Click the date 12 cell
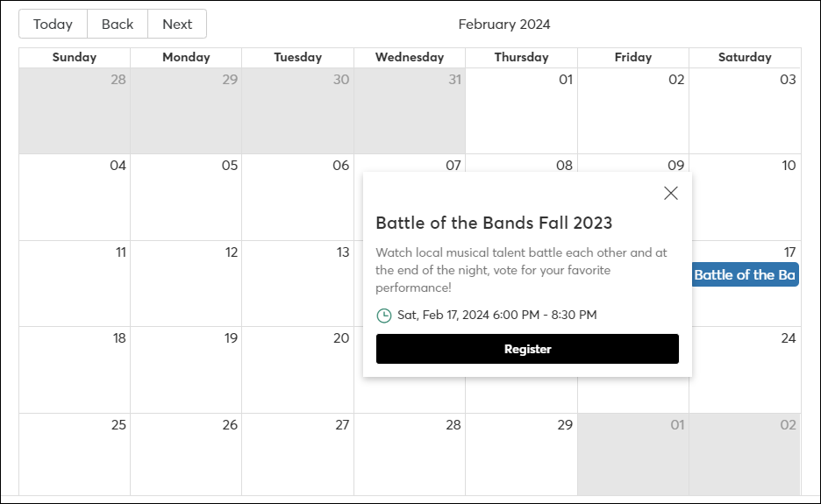Screen dimensions: 821x504 186,284
